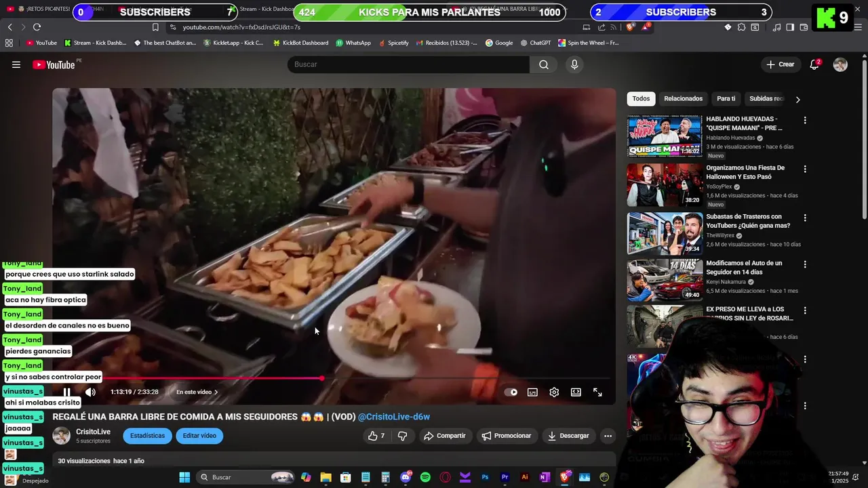The height and width of the screenshot is (488, 868).
Task: Enter fullscreen mode
Action: (597, 392)
